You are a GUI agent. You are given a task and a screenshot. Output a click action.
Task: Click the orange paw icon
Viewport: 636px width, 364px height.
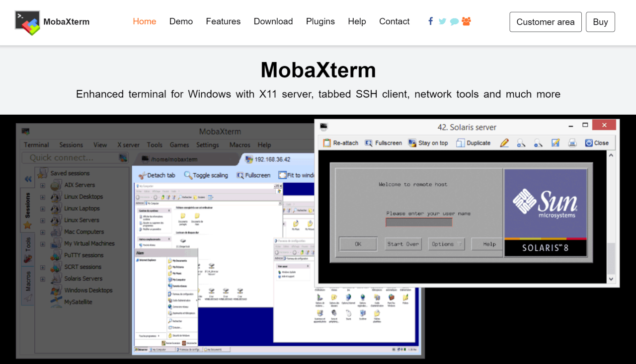[466, 21]
